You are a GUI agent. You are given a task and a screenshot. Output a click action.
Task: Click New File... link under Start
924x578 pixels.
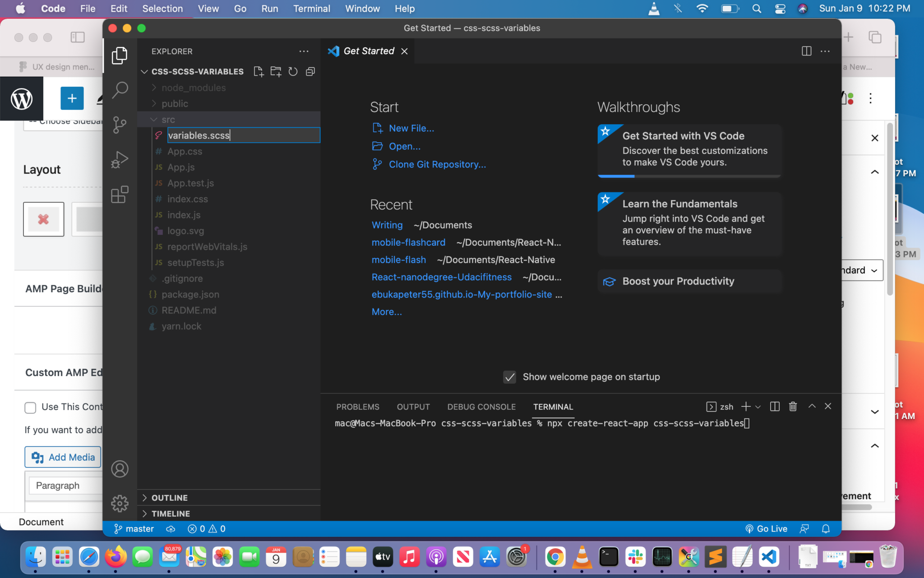(x=403, y=128)
